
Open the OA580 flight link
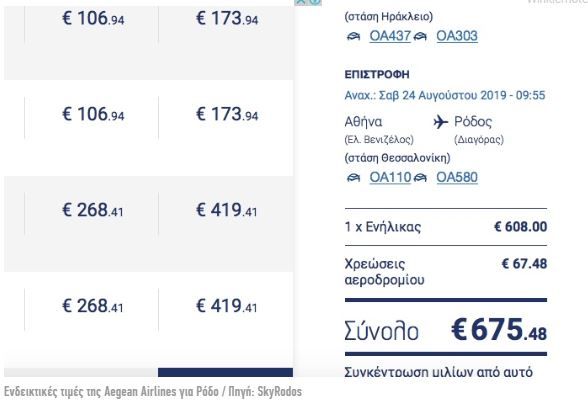pyautogui.click(x=457, y=177)
